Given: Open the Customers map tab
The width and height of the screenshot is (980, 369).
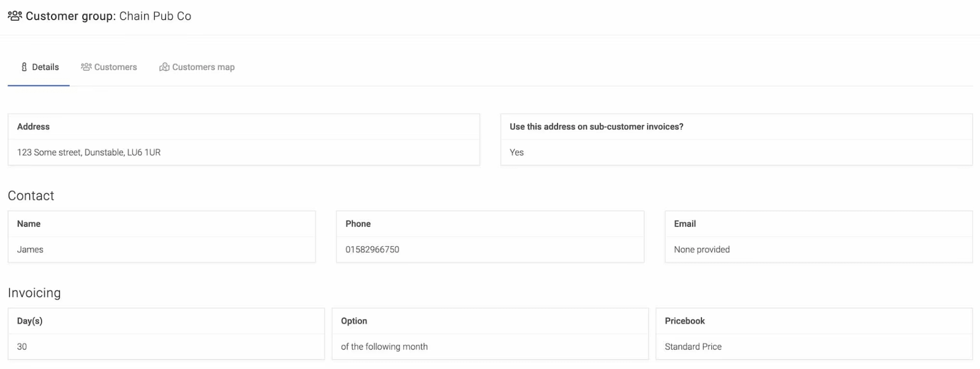Looking at the screenshot, I should 203,67.
